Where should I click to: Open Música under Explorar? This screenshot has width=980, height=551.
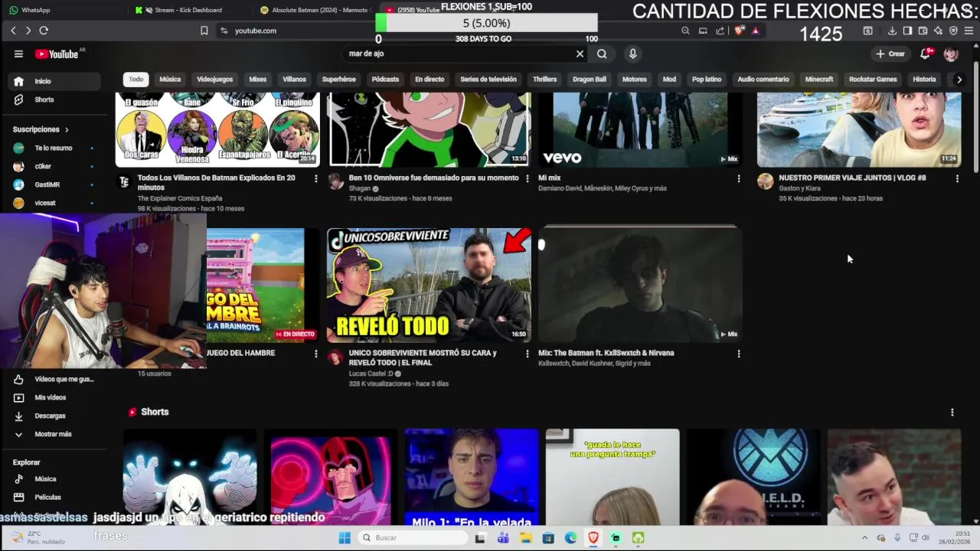(54, 479)
